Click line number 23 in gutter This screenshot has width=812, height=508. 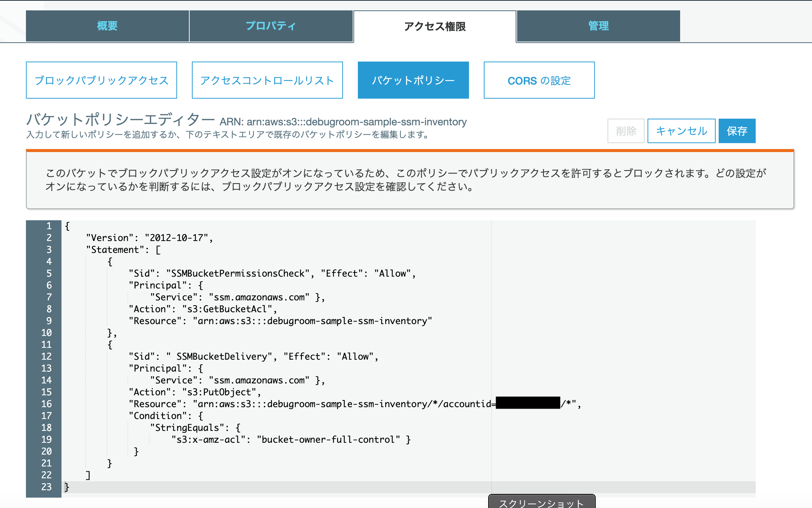[x=46, y=487]
